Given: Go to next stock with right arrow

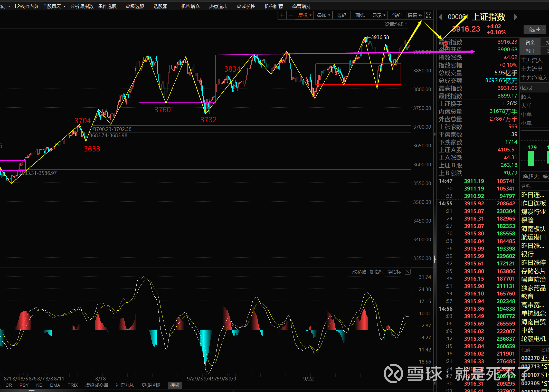Looking at the screenshot, I should pos(516,17).
